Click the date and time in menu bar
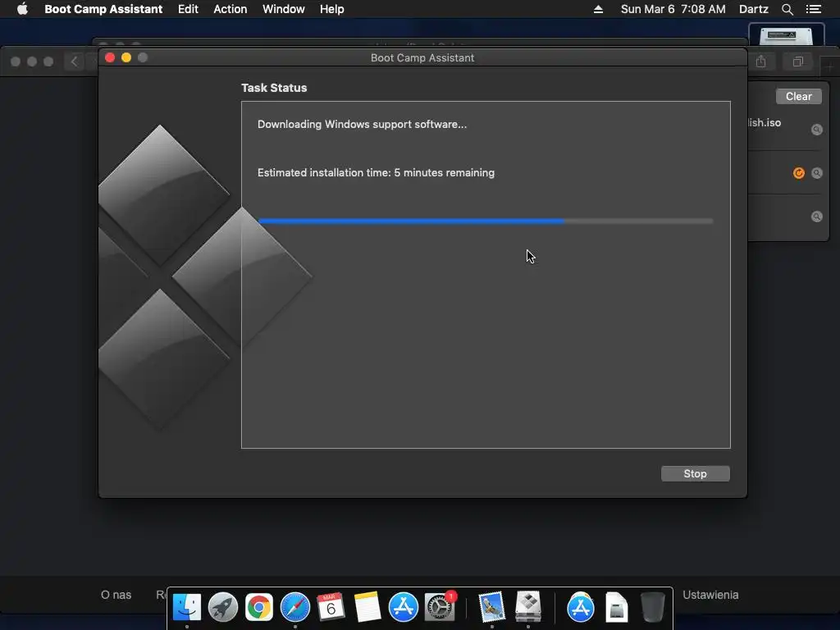The height and width of the screenshot is (630, 840). pos(673,9)
